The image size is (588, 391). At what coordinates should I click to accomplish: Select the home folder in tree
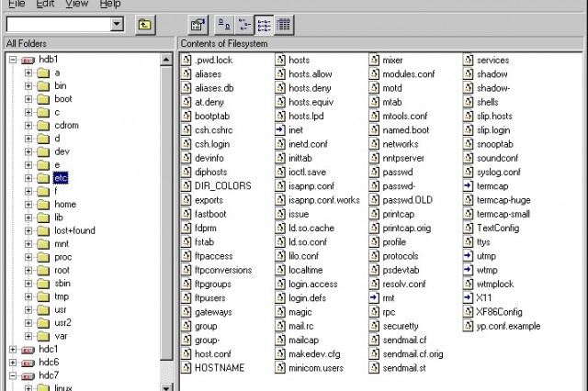64,205
